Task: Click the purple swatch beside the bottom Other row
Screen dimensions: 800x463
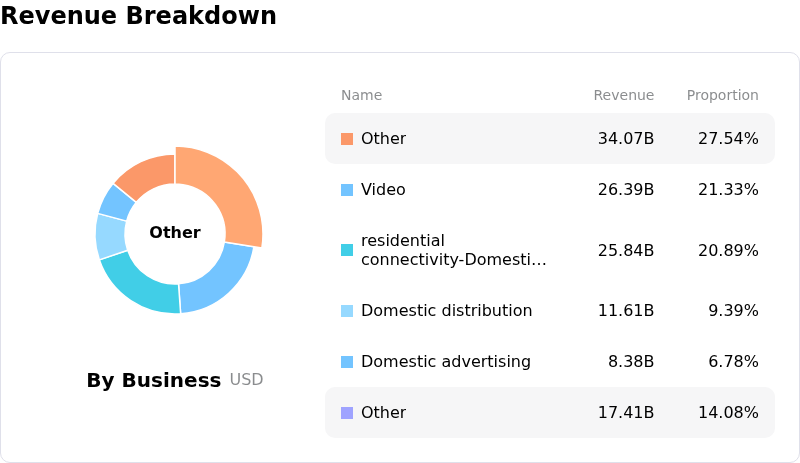Action: click(x=347, y=413)
